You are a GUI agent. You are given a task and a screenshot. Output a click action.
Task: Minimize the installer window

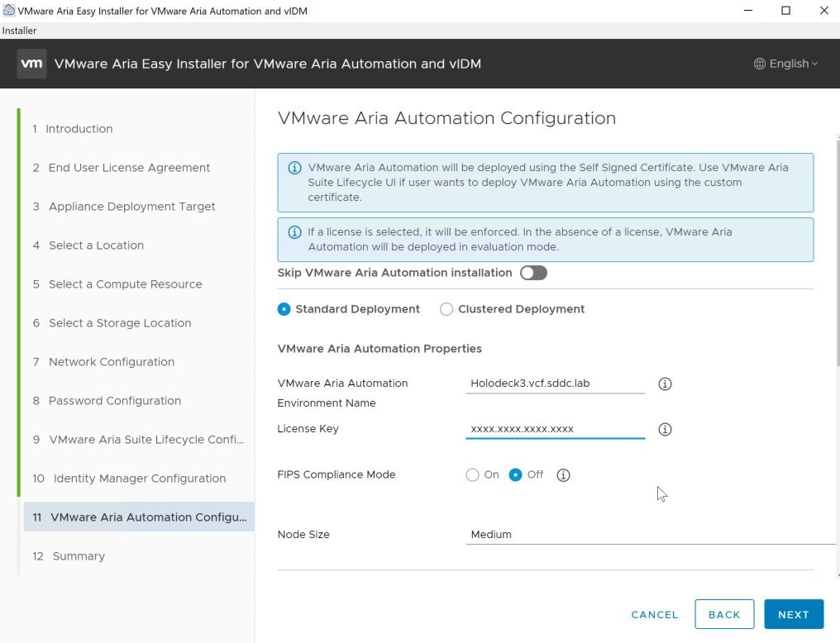pyautogui.click(x=748, y=11)
